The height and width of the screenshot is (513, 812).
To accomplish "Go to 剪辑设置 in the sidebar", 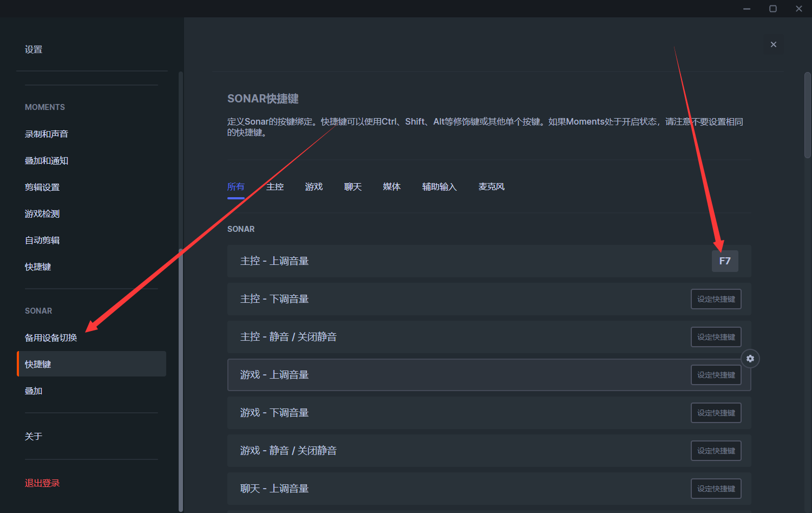I will point(42,187).
